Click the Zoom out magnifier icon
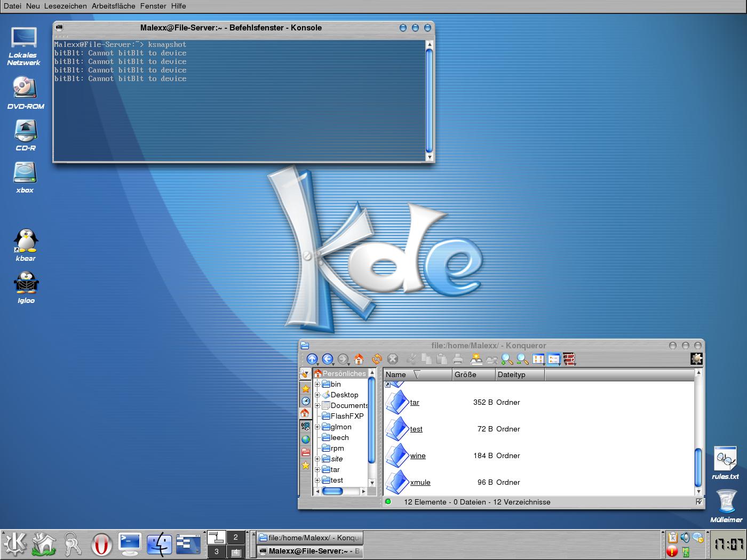This screenshot has height=560, width=747. (522, 359)
